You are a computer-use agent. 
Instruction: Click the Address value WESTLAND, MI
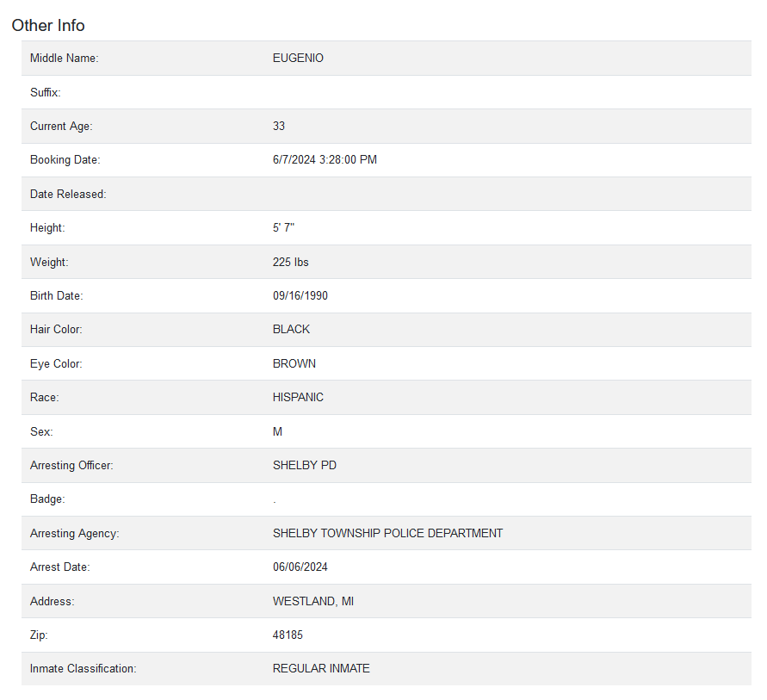[x=313, y=602]
